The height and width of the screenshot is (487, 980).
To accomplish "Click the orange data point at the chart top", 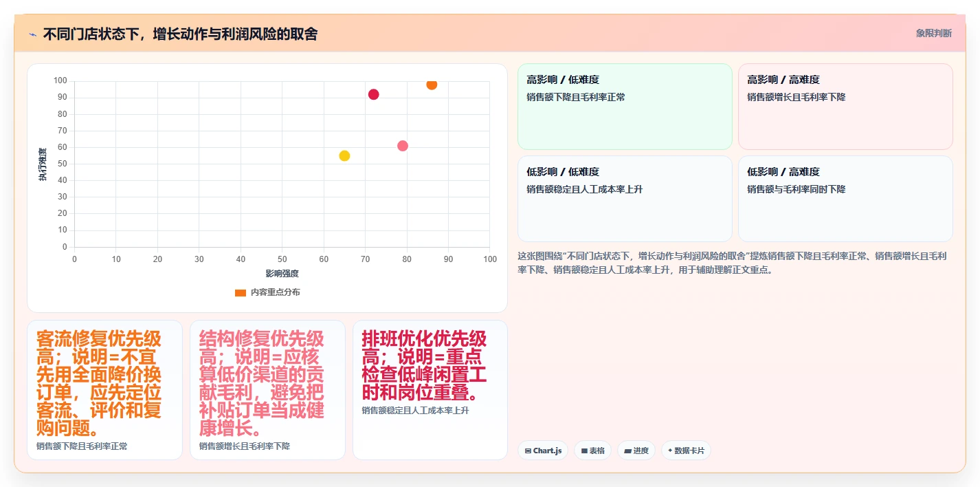I will 432,84.
